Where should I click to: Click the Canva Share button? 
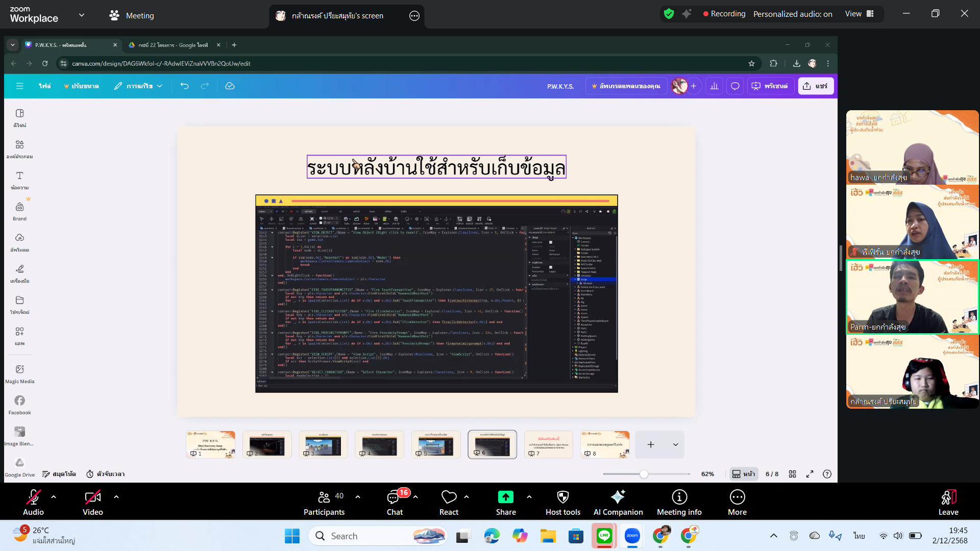tap(815, 86)
